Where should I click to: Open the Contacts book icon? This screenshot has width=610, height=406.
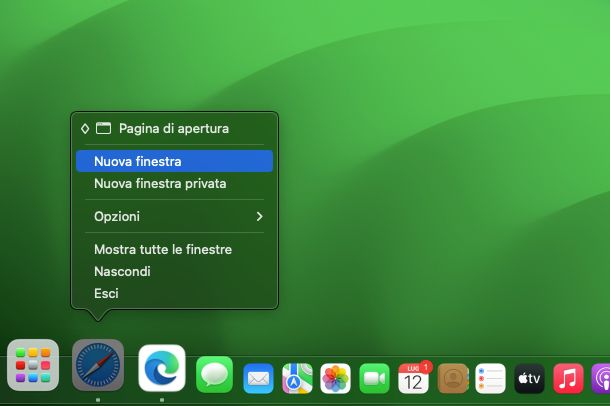452,378
